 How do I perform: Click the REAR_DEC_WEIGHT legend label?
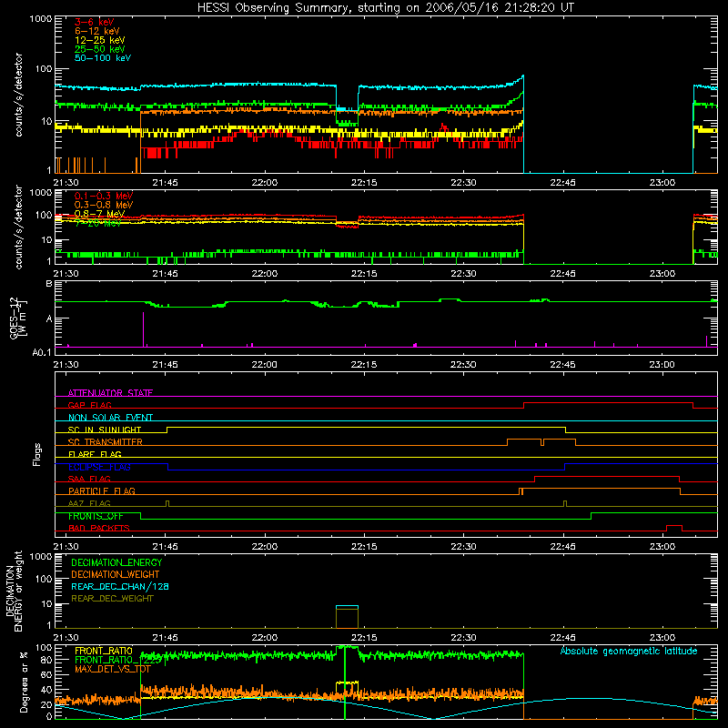(112, 599)
